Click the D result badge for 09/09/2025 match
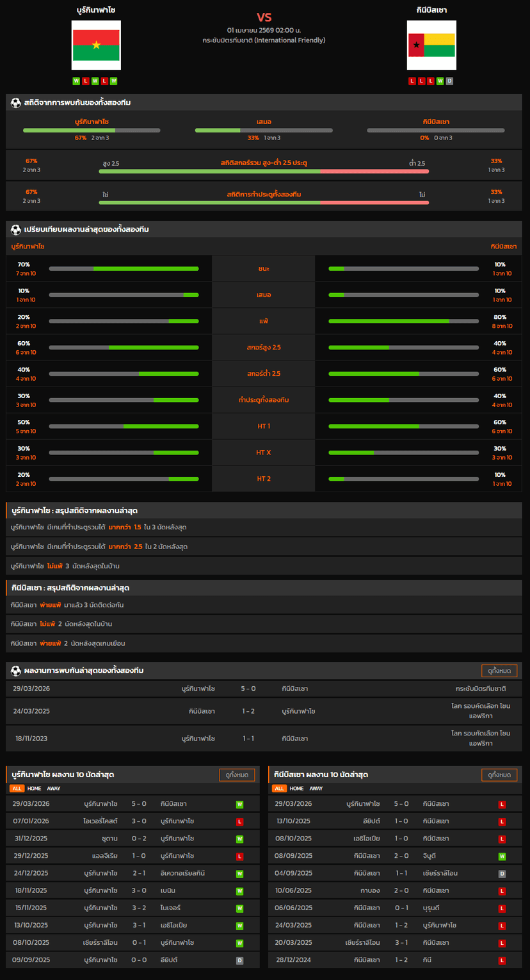This screenshot has width=530, height=980. (239, 960)
